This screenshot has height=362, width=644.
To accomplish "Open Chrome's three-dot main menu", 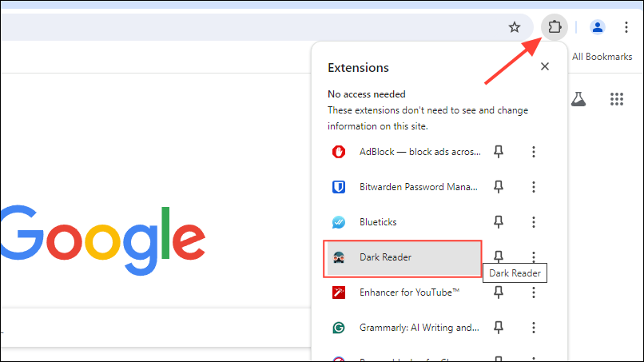I will click(x=626, y=27).
